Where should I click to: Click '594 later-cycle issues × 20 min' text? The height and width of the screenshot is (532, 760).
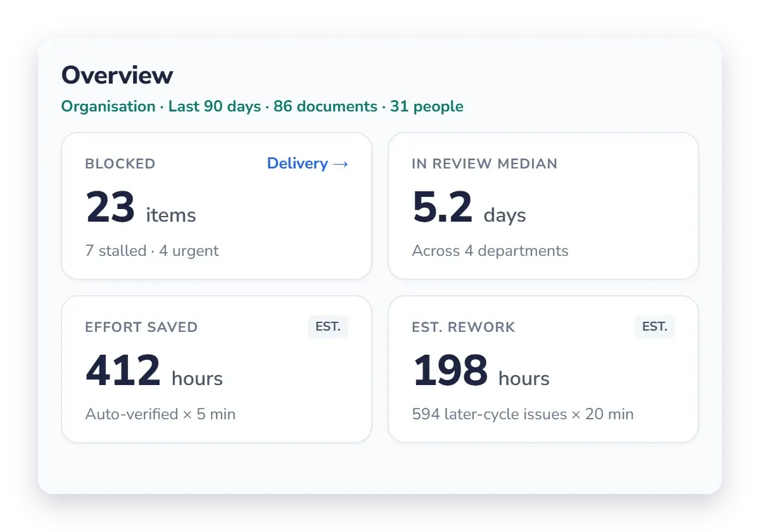pos(522,414)
